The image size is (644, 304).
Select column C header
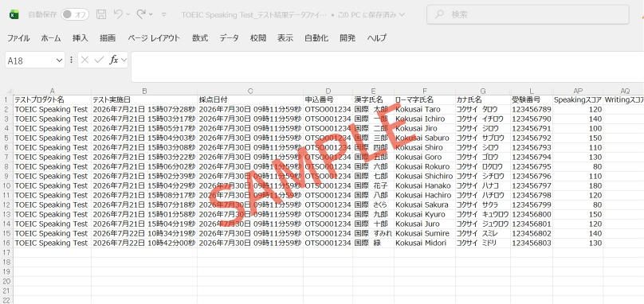point(250,91)
